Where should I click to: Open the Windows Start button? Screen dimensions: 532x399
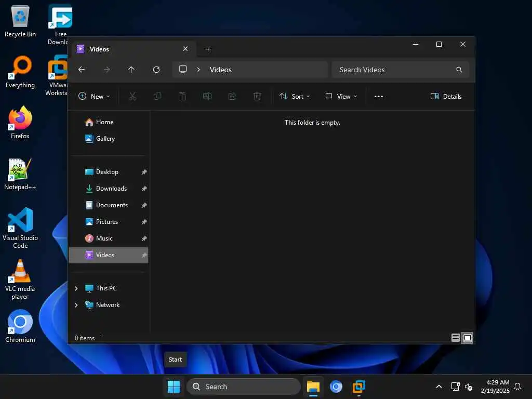(x=174, y=387)
